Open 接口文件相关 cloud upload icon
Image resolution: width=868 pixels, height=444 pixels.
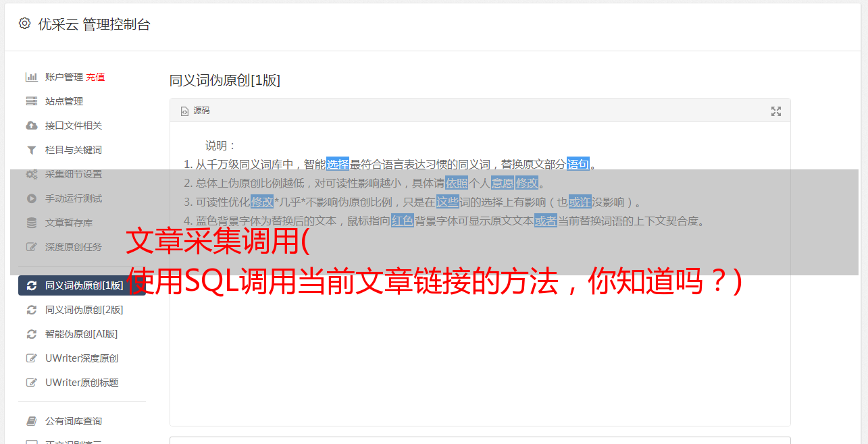(x=31, y=126)
